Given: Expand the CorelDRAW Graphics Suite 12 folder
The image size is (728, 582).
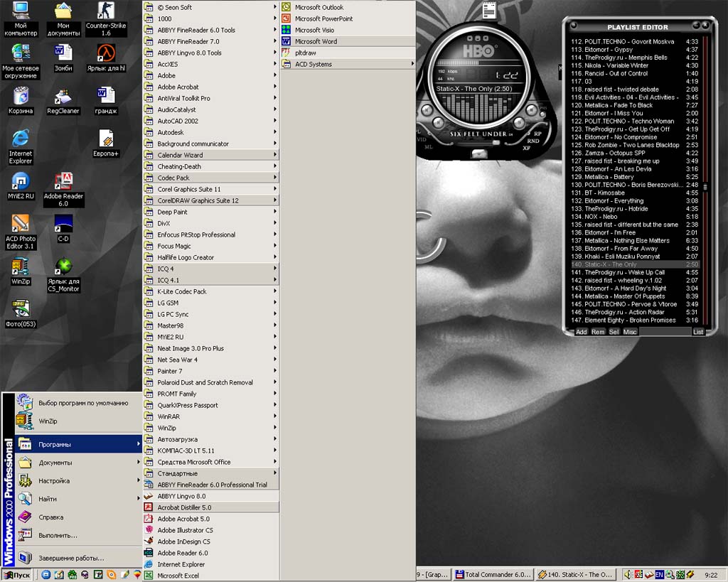Looking at the screenshot, I should point(211,200).
